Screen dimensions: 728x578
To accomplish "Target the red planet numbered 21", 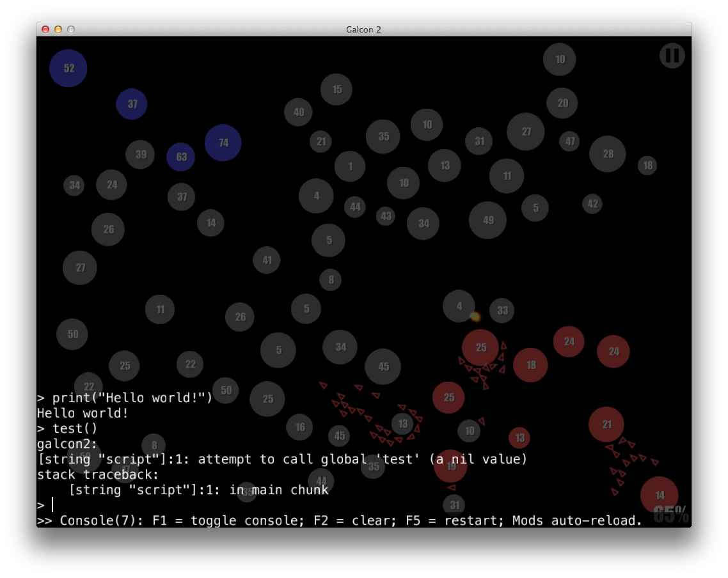I will click(606, 424).
